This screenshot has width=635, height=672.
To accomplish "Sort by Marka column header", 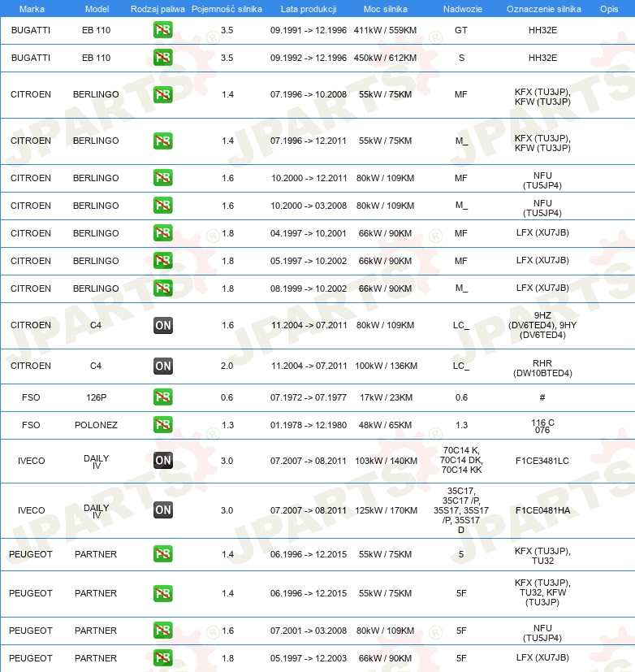I will coord(32,9).
